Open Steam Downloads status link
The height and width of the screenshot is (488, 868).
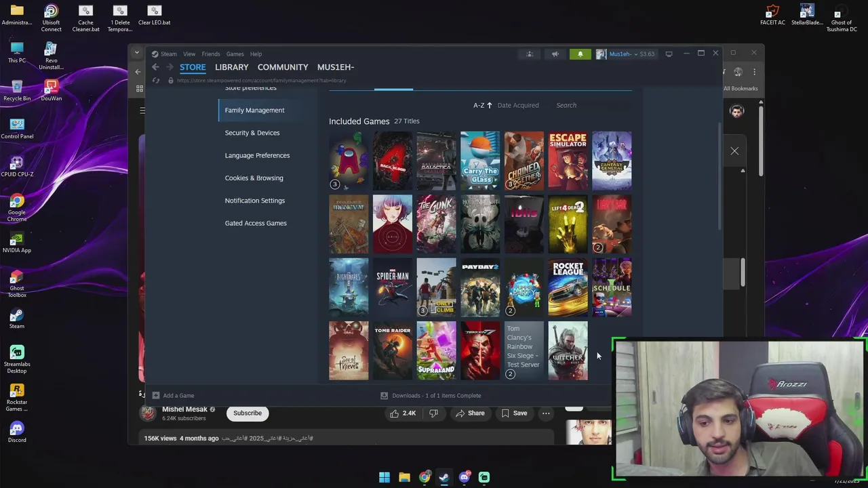tap(431, 396)
